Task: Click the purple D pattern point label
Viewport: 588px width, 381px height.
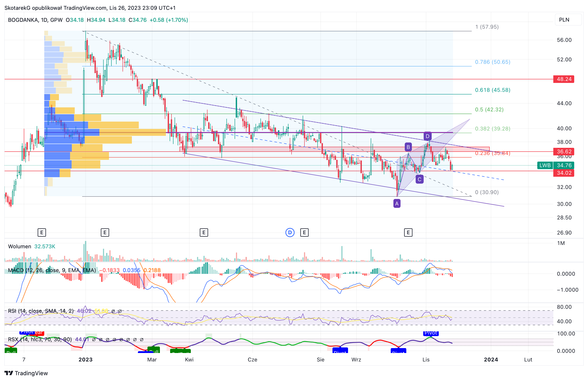Action: click(x=427, y=136)
